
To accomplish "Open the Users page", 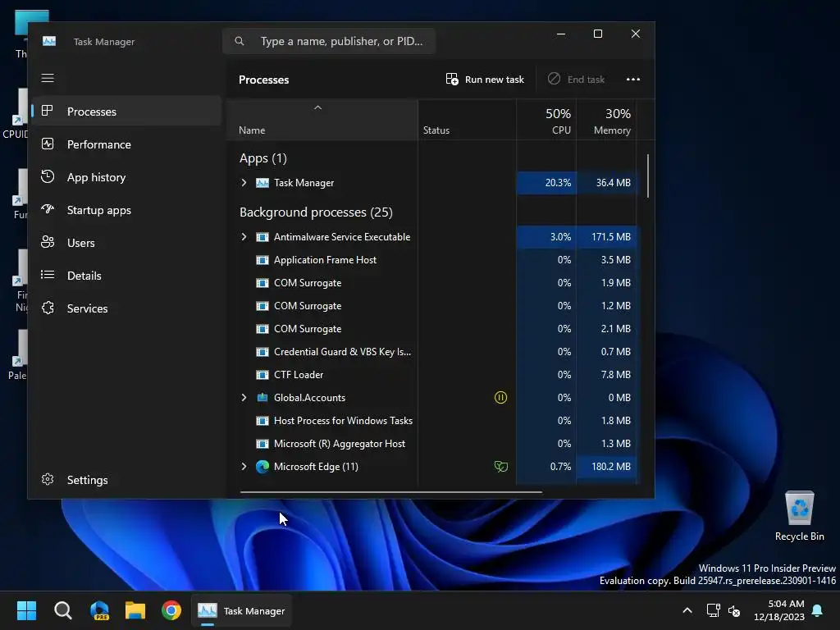I will pyautogui.click(x=126, y=243).
